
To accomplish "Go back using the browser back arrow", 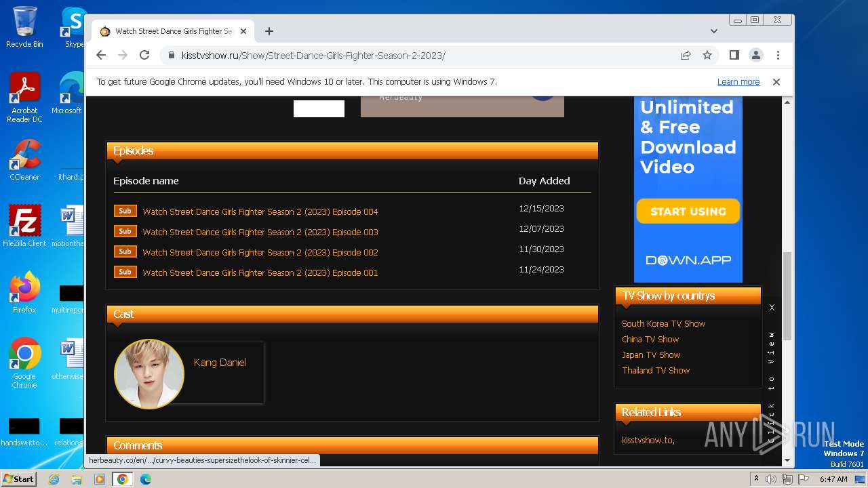I will pos(101,55).
